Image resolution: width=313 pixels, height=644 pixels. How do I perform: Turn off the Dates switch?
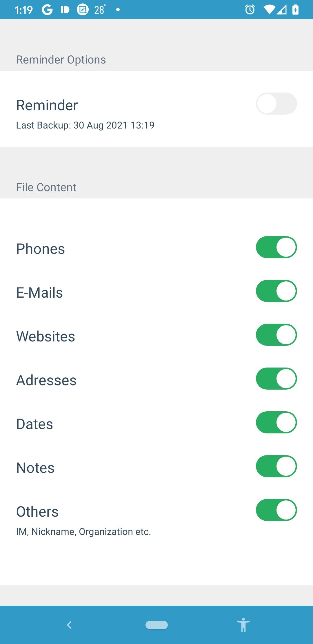point(276,422)
